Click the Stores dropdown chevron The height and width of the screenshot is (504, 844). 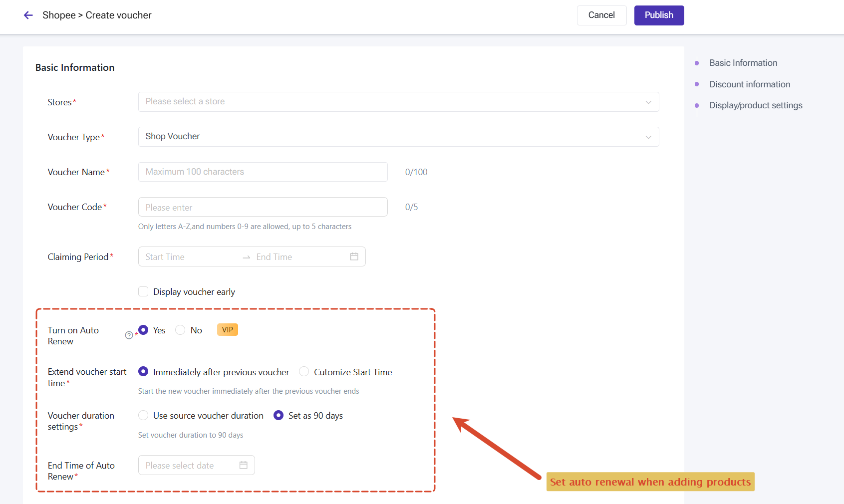pyautogui.click(x=648, y=102)
